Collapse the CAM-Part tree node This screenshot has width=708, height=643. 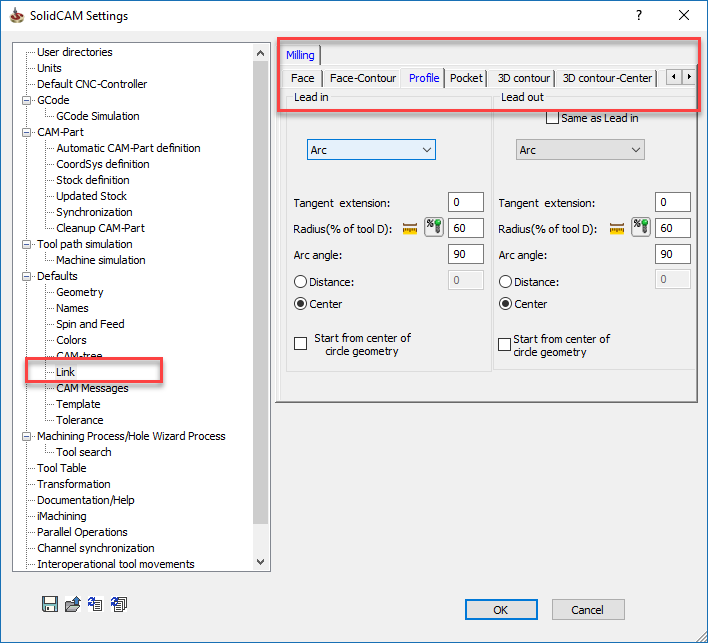point(27,132)
